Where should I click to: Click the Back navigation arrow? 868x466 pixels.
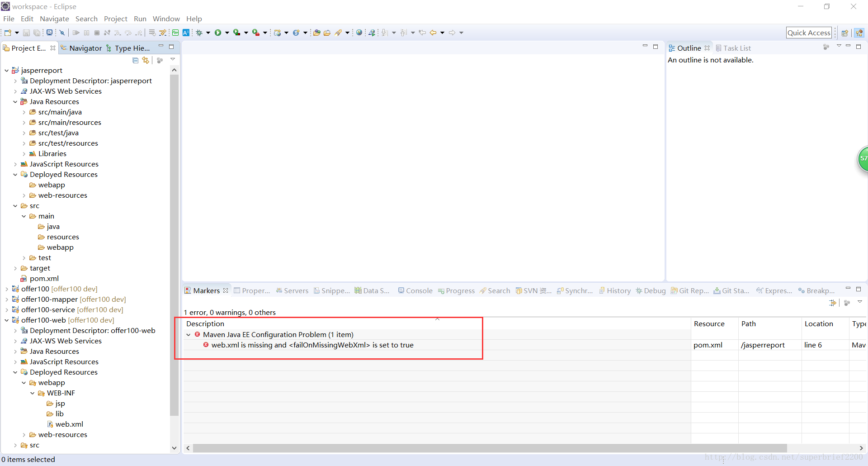click(433, 33)
